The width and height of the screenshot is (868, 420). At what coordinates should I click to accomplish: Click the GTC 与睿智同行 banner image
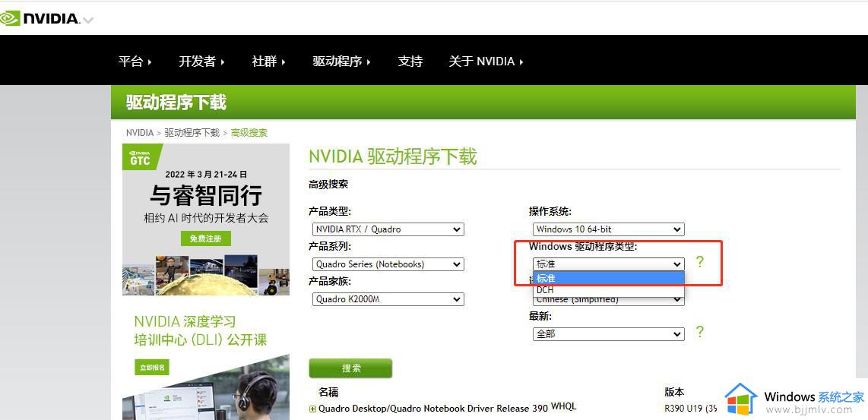206,219
